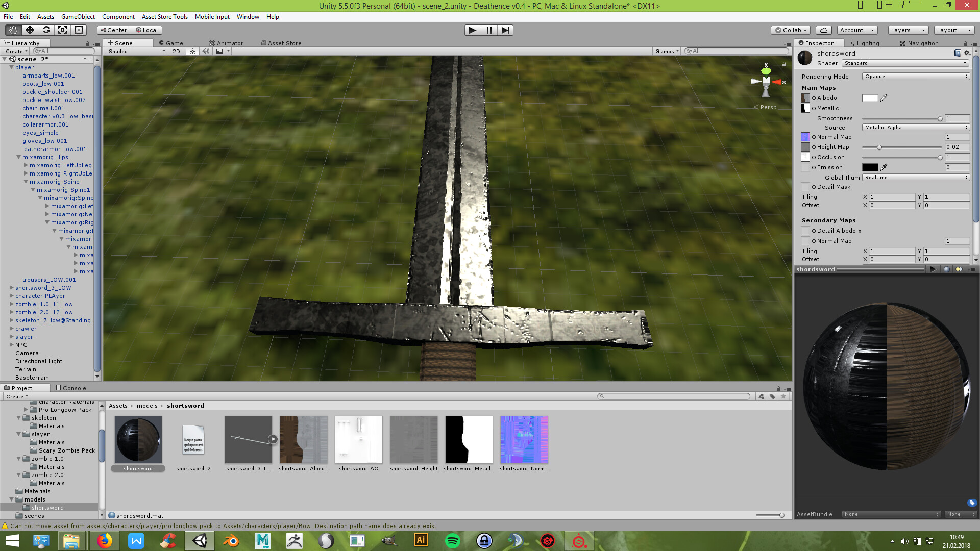Open Firefox from the taskbar
Image resolution: width=980 pixels, height=551 pixels.
(105, 540)
